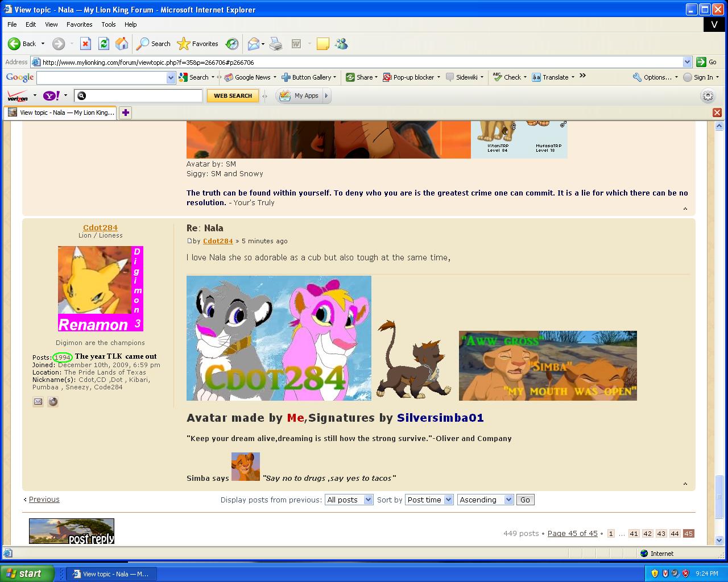The image size is (728, 582).
Task: Click the Refresh page icon
Action: tap(104, 44)
